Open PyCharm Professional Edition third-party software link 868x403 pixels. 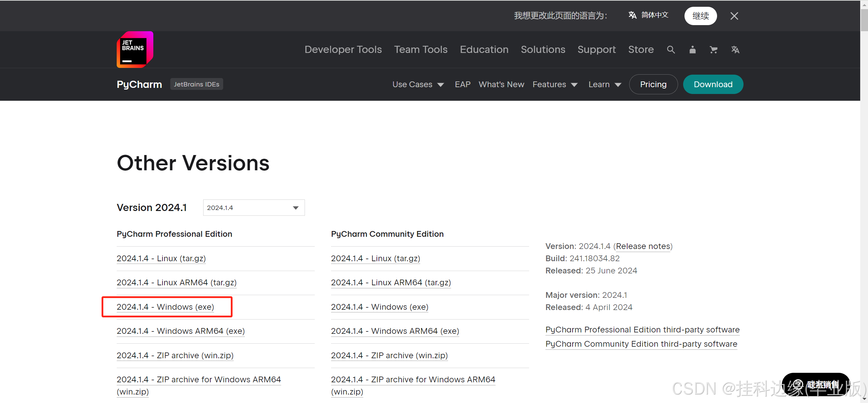tap(642, 330)
